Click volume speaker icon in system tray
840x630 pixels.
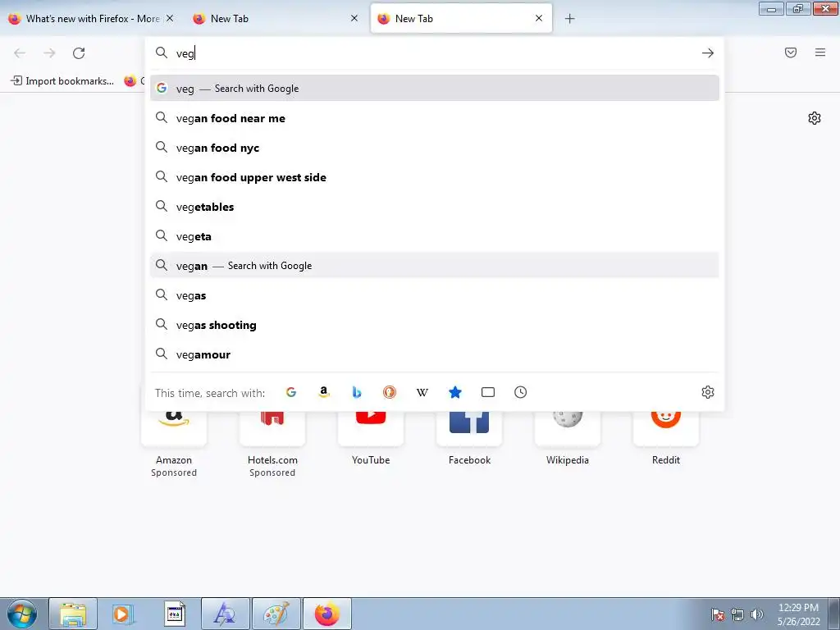pos(756,614)
